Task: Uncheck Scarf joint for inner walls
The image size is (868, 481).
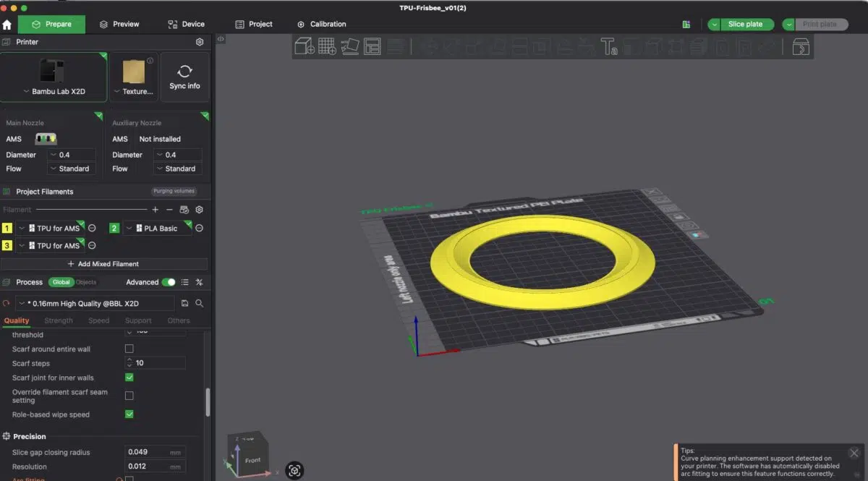Action: (129, 378)
